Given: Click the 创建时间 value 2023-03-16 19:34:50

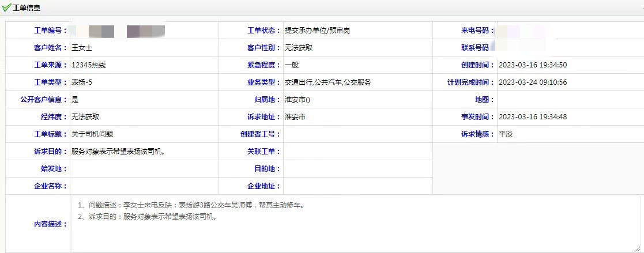Looking at the screenshot, I should [532, 65].
